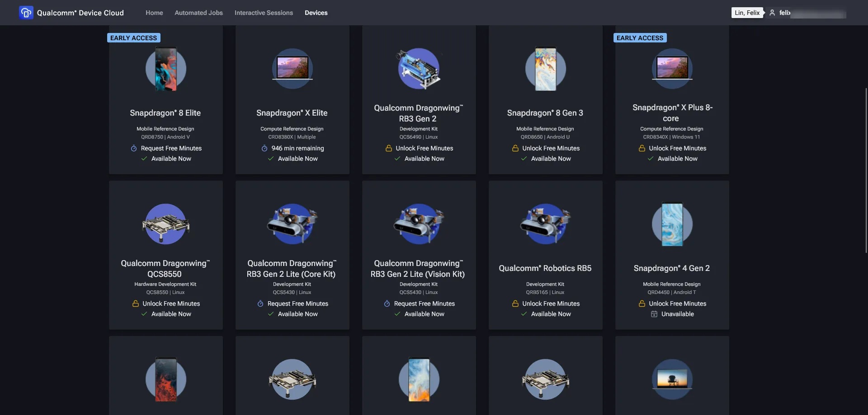The width and height of the screenshot is (868, 415).
Task: Click EARLY ACCESS badge on Snapdragon 8 Elite
Action: click(x=134, y=38)
